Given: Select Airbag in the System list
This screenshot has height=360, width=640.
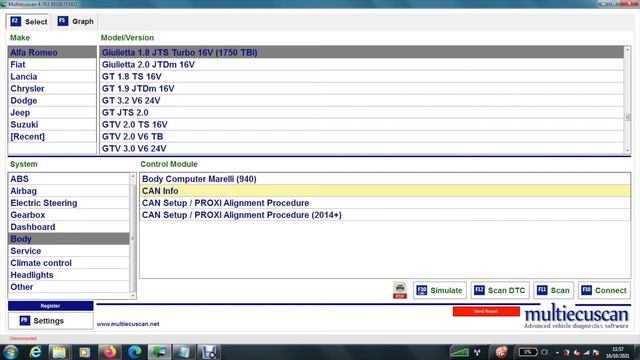Looking at the screenshot, I should pos(69,191).
